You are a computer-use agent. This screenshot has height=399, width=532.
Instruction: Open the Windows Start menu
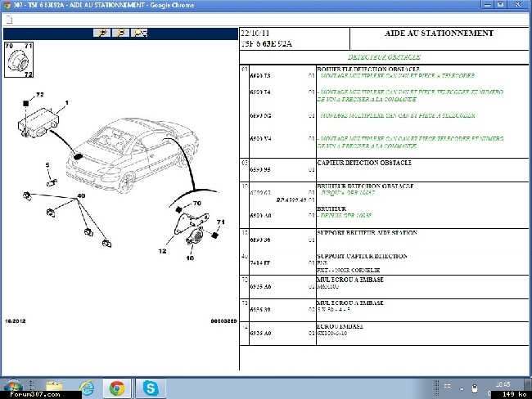(13, 387)
